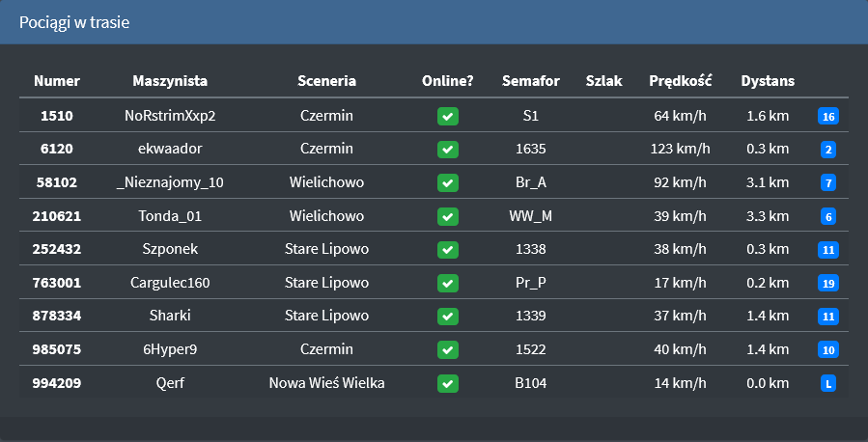The width and height of the screenshot is (868, 442).
Task: Click online checkmark for train 58102
Action: [448, 183]
